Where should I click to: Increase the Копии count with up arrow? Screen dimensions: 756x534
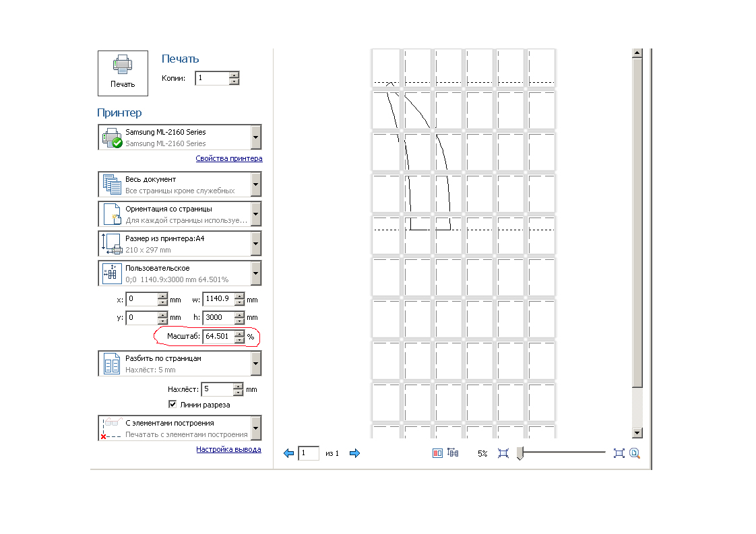[x=234, y=75]
